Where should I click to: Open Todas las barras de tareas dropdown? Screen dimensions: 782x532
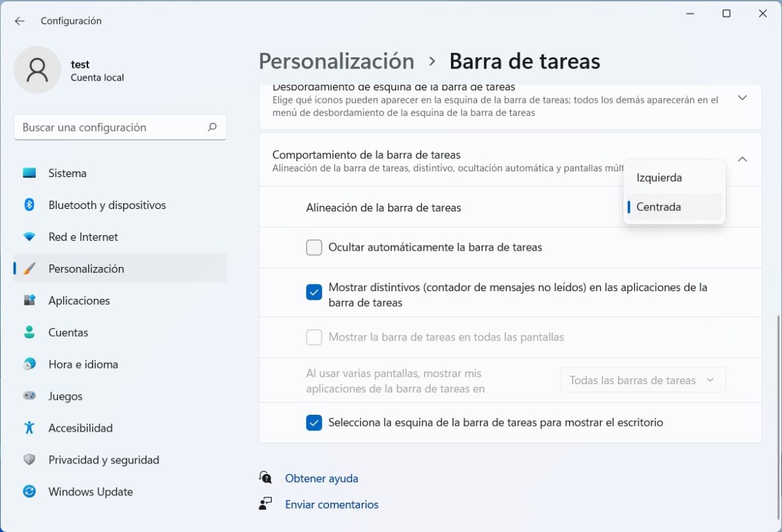tap(643, 380)
